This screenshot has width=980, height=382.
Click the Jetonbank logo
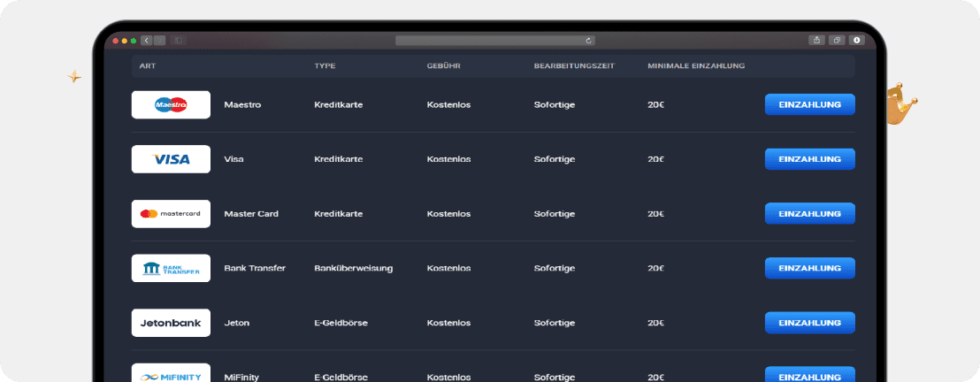click(171, 323)
